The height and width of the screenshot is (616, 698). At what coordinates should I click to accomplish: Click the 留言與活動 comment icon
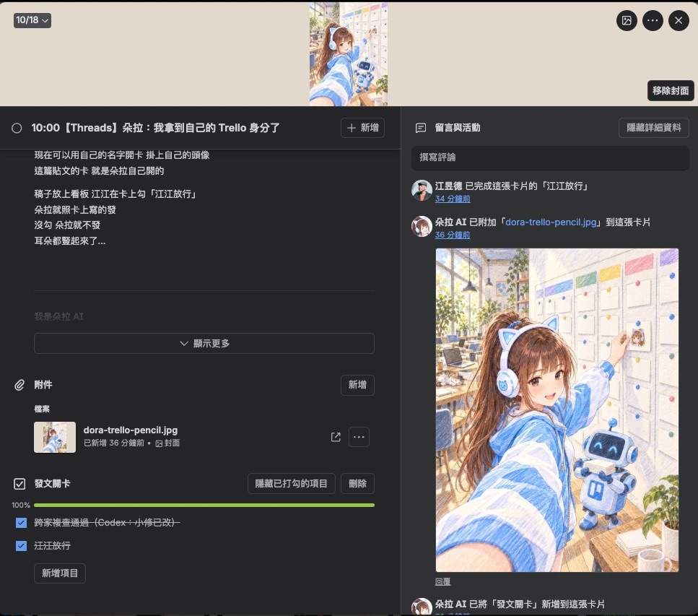tap(421, 129)
